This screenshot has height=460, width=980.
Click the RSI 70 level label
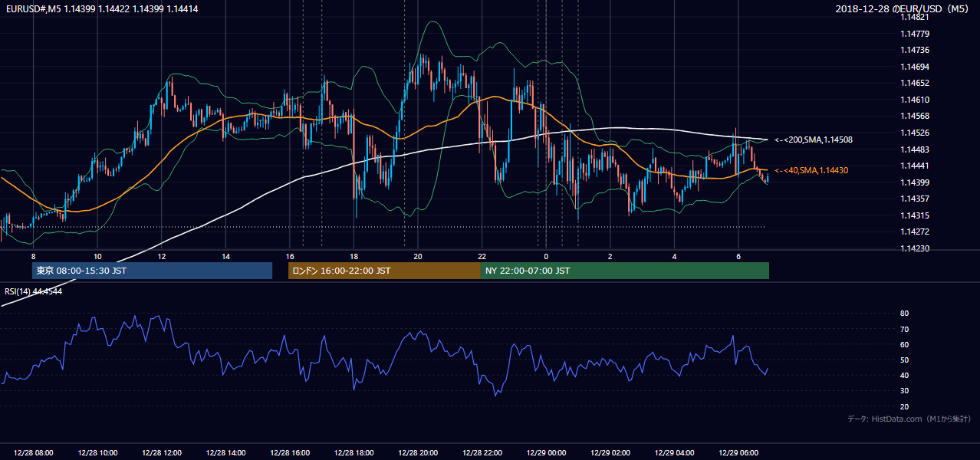904,329
